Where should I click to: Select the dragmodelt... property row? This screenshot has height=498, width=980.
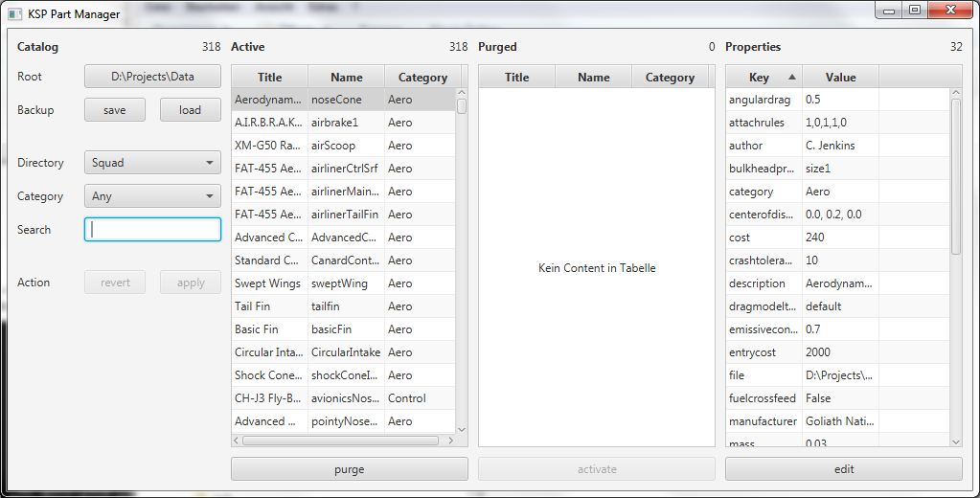(x=838, y=306)
